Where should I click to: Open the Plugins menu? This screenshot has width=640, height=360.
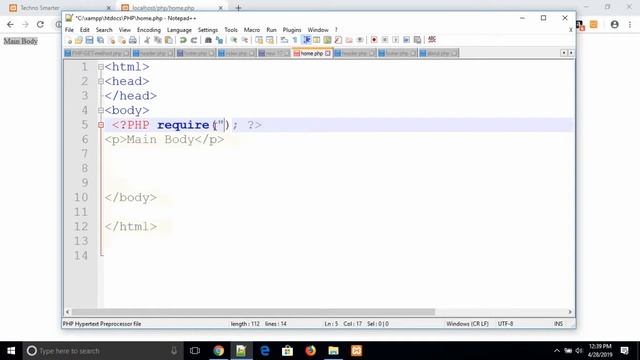pyautogui.click(x=292, y=30)
